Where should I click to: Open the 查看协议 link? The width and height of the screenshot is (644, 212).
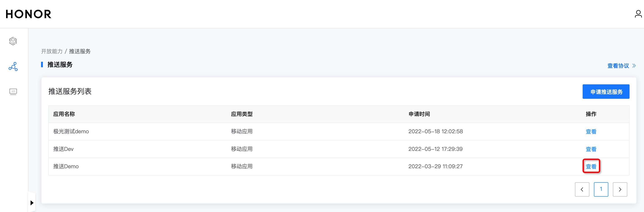(x=618, y=66)
